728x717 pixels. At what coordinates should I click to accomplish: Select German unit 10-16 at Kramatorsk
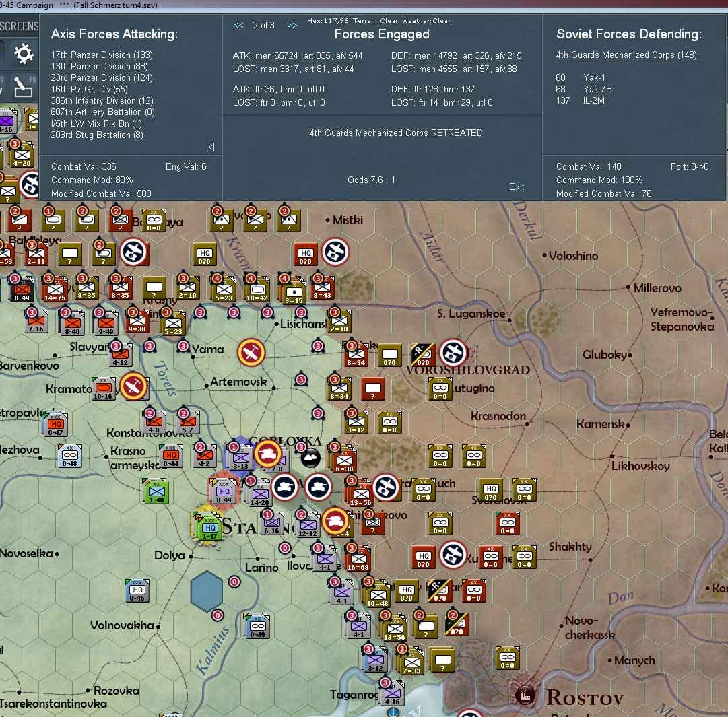(103, 388)
